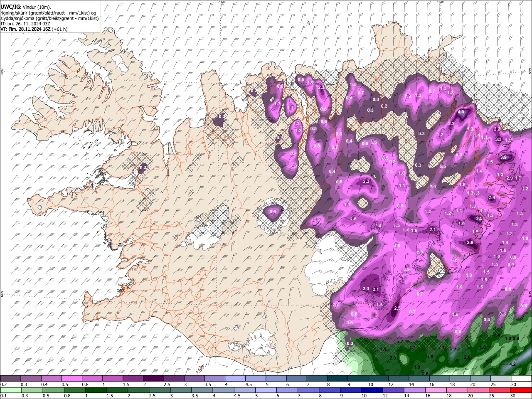Click the lavender 14–16 swatch in lower legend
532x399 pixels.
415,390
